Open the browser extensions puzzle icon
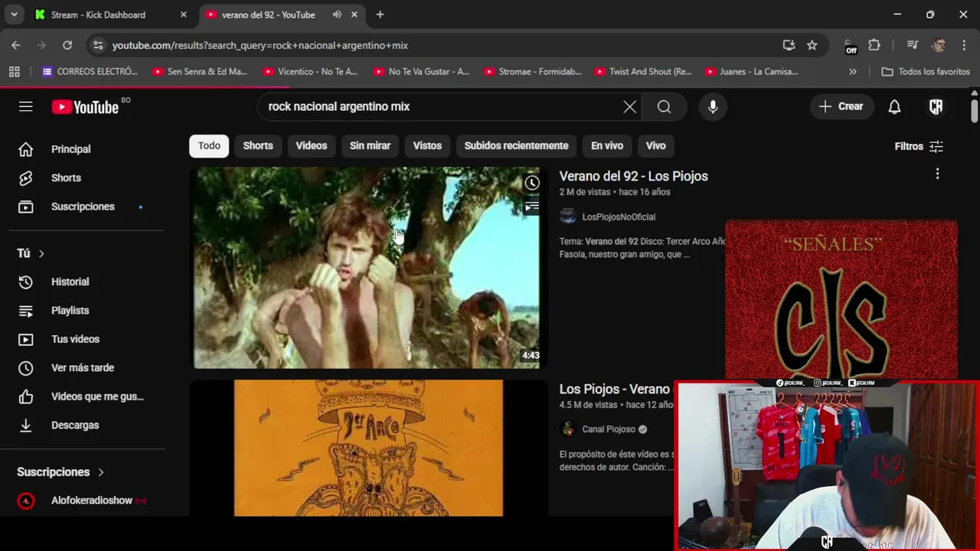Image resolution: width=980 pixels, height=551 pixels. (x=874, y=45)
